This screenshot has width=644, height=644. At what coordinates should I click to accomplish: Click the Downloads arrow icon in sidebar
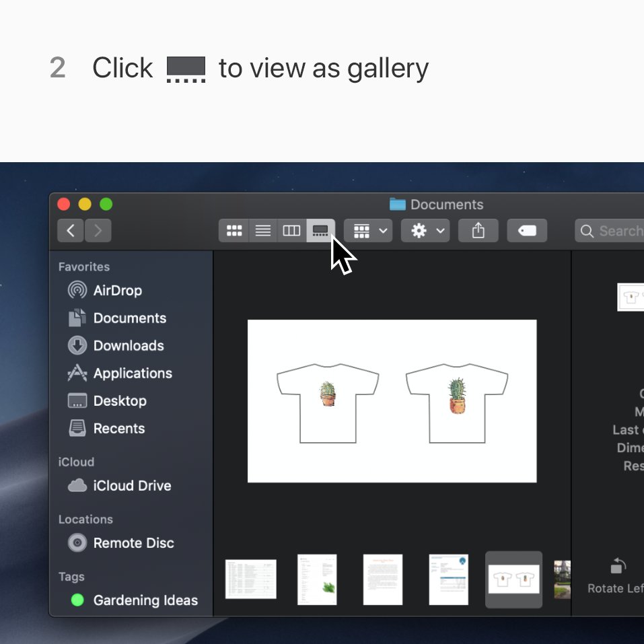pyautogui.click(x=77, y=345)
